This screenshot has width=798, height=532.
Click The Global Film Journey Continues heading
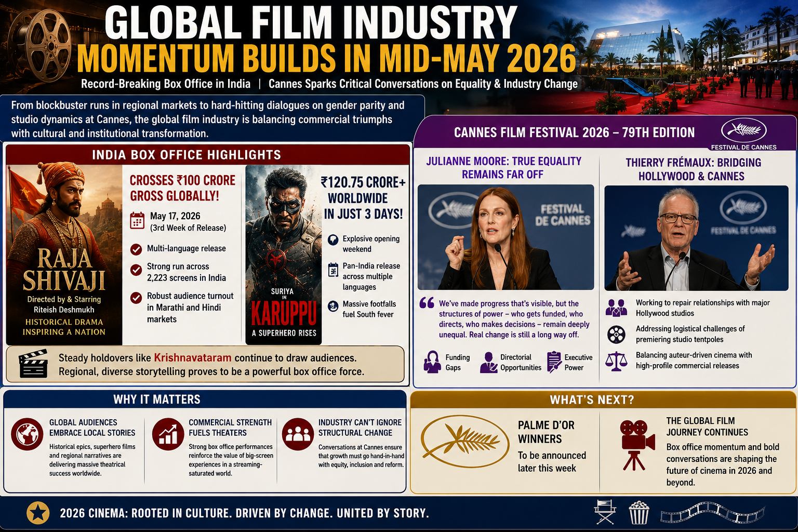(708, 427)
